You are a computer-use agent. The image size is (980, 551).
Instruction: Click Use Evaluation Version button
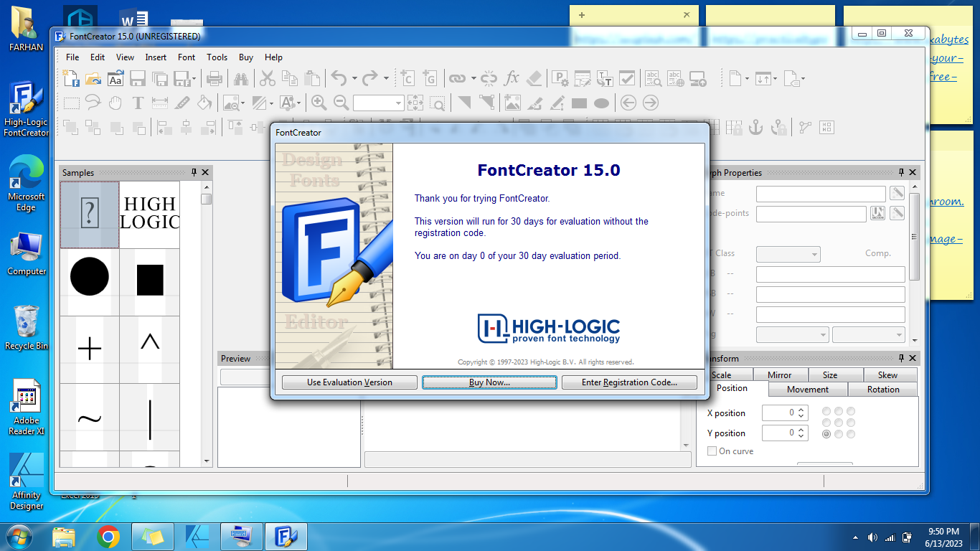pos(349,382)
